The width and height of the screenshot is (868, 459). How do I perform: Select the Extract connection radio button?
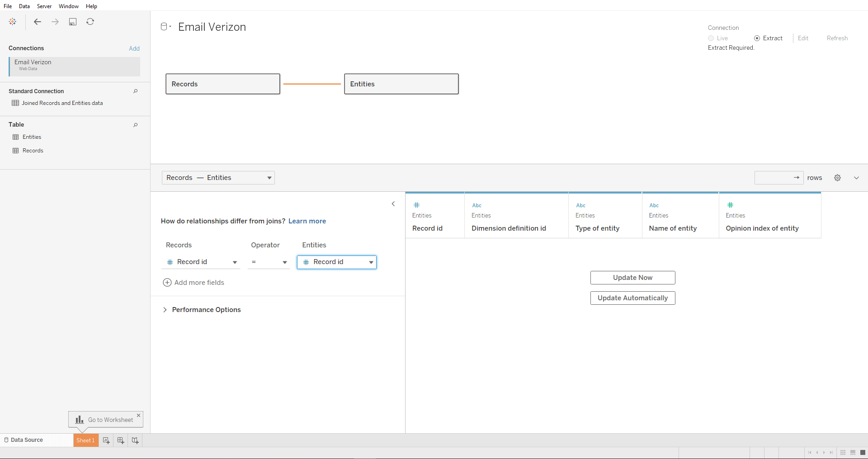click(x=757, y=38)
